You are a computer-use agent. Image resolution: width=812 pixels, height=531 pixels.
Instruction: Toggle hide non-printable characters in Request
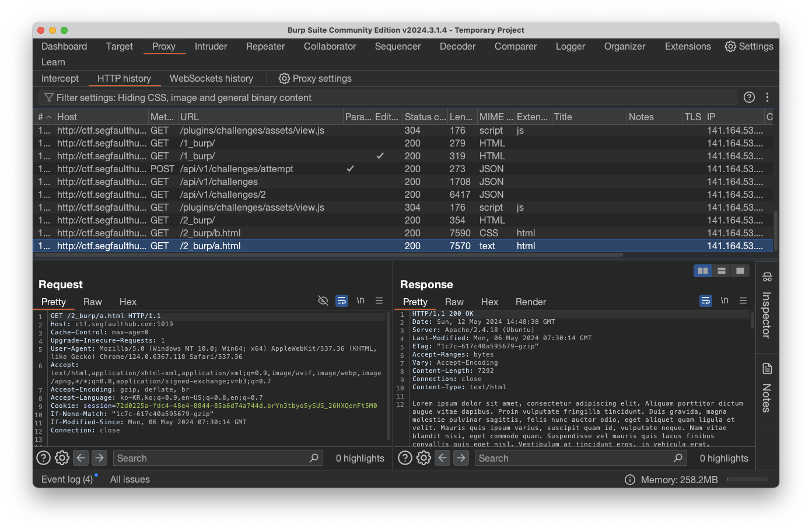click(323, 301)
